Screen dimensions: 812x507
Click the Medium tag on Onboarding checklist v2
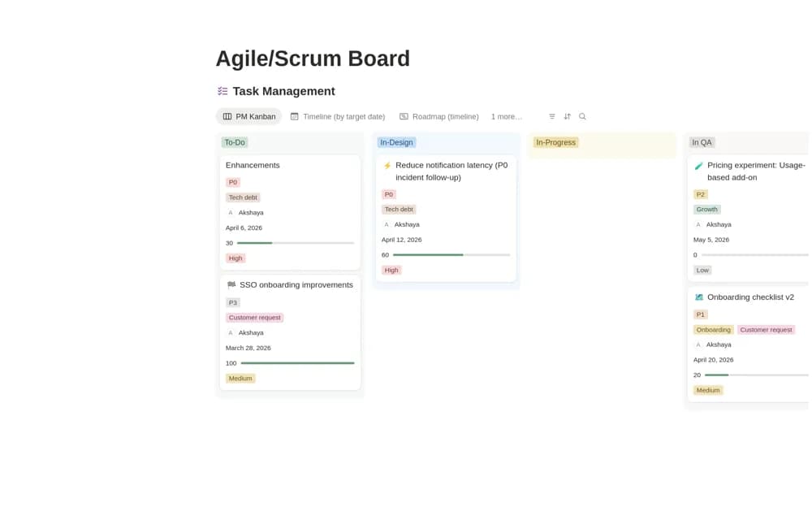click(x=708, y=390)
